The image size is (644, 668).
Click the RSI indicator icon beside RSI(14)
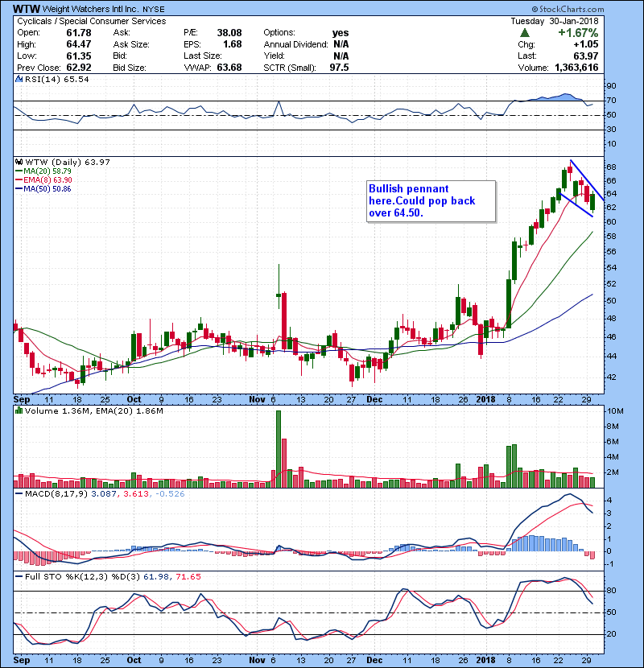click(x=19, y=79)
